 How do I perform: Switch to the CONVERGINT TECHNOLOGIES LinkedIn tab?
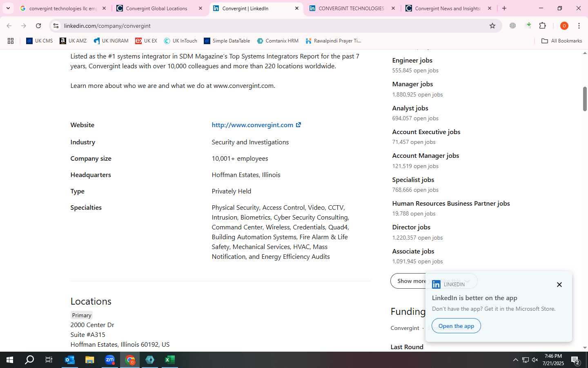point(352,8)
